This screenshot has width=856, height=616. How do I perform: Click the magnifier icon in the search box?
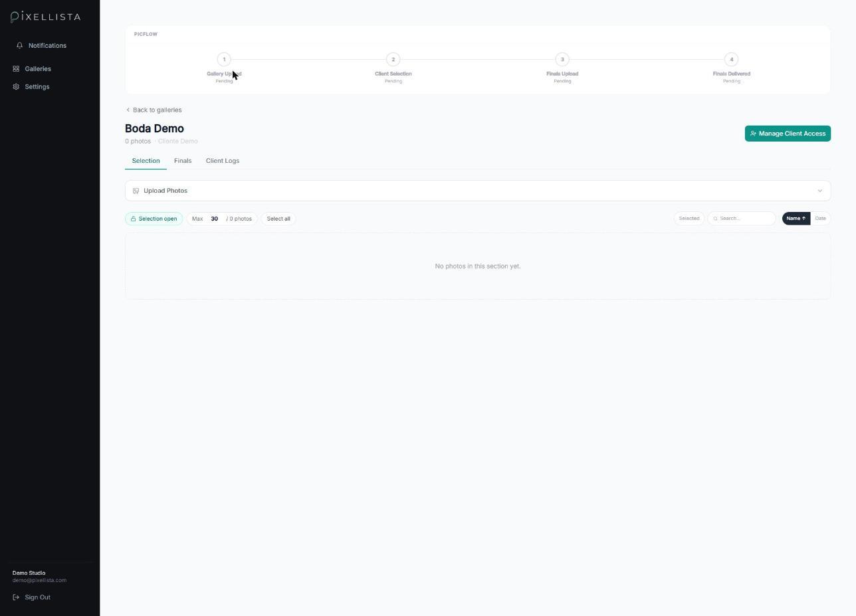coord(716,219)
